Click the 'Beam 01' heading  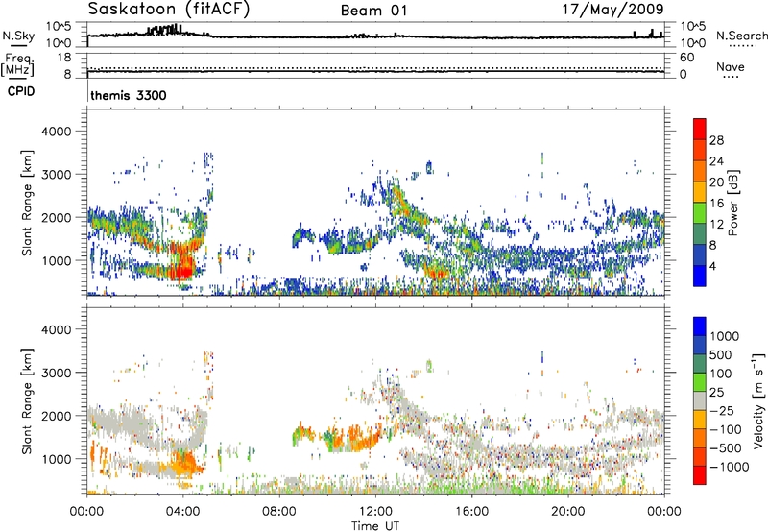pyautogui.click(x=374, y=11)
